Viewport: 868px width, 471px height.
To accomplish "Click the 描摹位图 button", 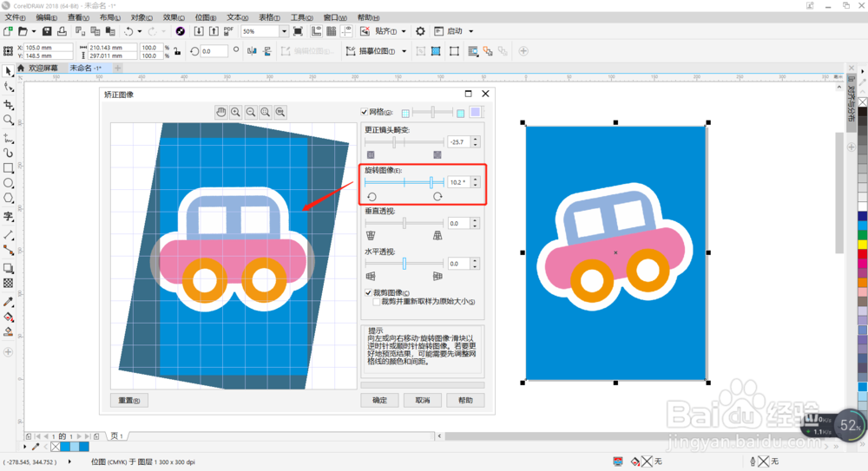I will pyautogui.click(x=372, y=51).
